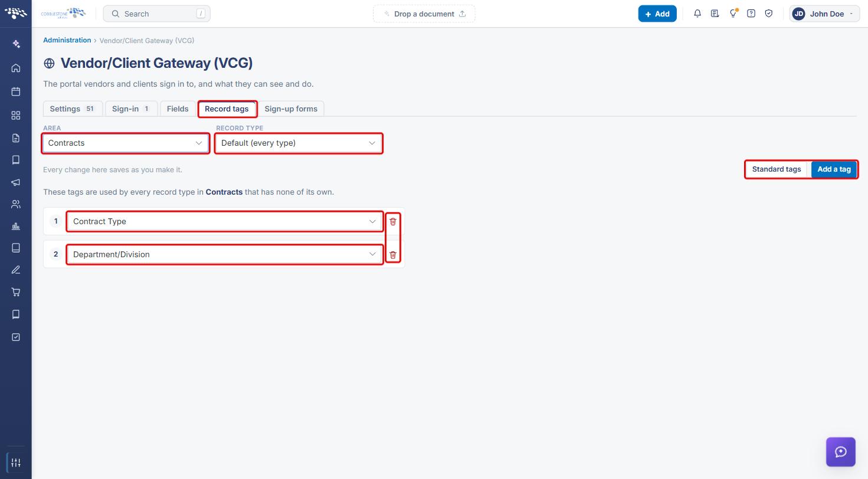Open the checkmark tasks sidebar icon
Image resolution: width=868 pixels, height=479 pixels.
click(16, 337)
